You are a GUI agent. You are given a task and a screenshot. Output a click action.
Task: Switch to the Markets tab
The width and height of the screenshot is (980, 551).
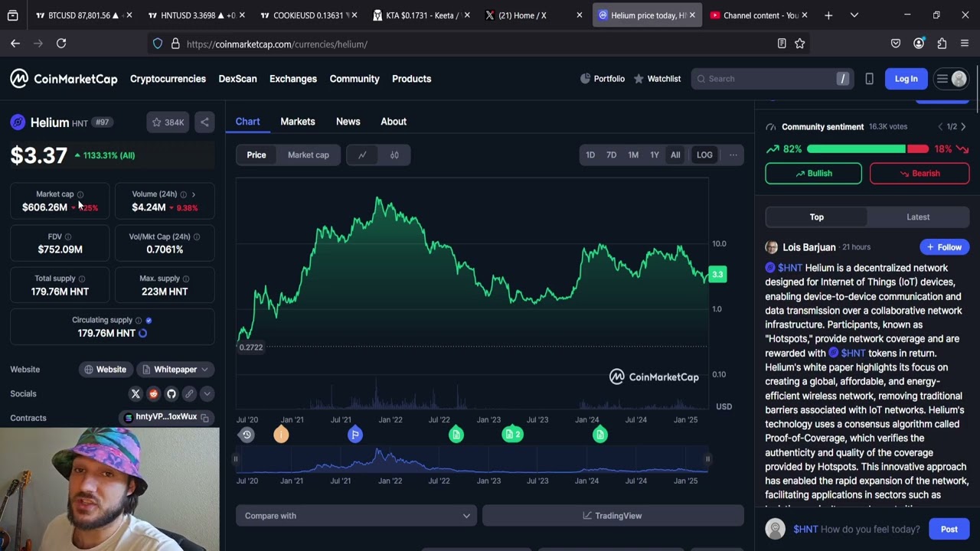coord(298,122)
